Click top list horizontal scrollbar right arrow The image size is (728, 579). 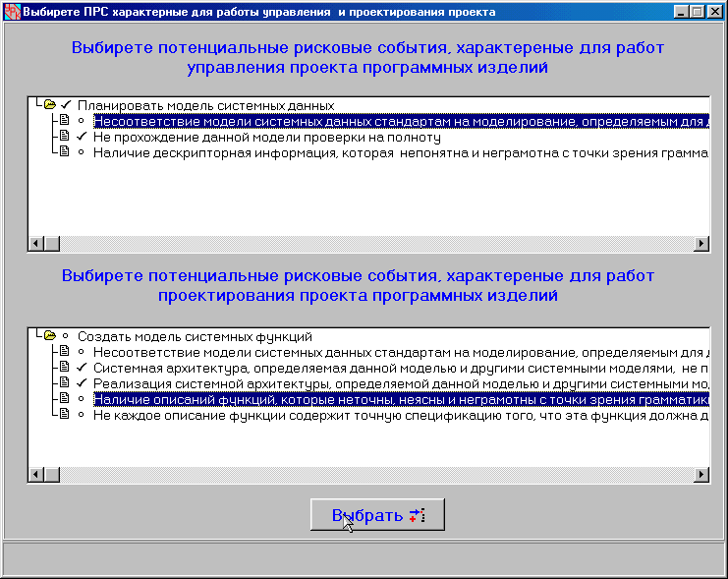(x=701, y=243)
